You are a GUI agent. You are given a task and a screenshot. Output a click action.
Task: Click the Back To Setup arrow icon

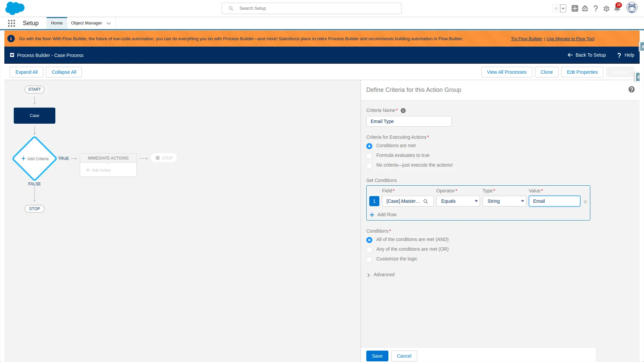(x=570, y=55)
